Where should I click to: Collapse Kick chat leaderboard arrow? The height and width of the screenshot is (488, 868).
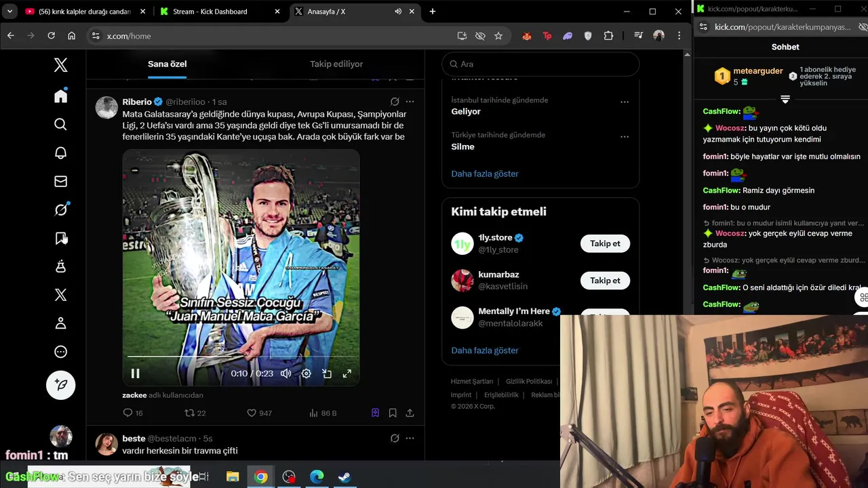click(x=785, y=99)
